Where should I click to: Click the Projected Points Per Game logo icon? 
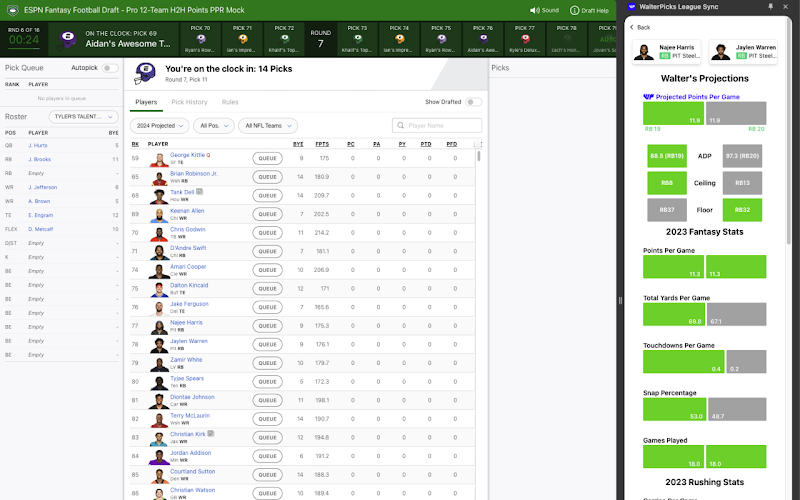pos(648,96)
